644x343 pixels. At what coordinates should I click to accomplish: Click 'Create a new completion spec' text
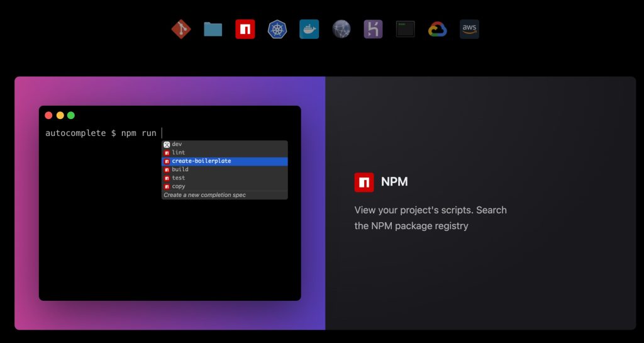204,194
